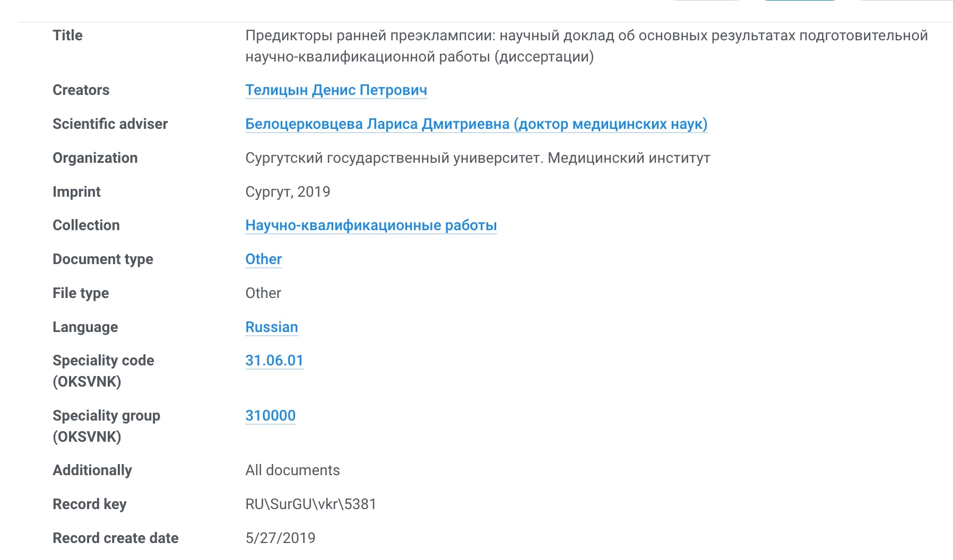Click the 'Record key' field label
Screen dimensions: 953x560
pos(89,504)
